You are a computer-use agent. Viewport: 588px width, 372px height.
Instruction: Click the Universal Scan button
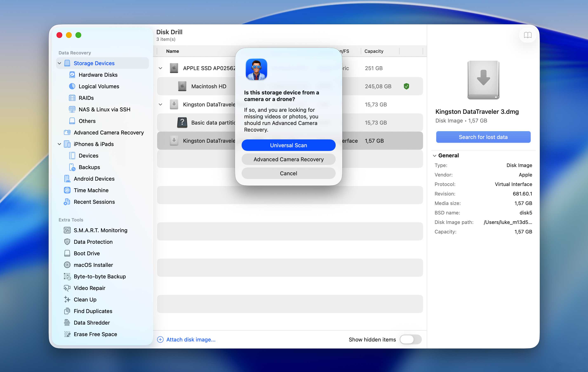288,145
